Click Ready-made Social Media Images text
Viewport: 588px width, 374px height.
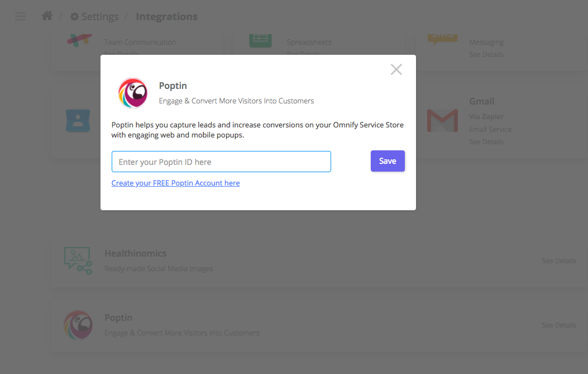tap(159, 268)
